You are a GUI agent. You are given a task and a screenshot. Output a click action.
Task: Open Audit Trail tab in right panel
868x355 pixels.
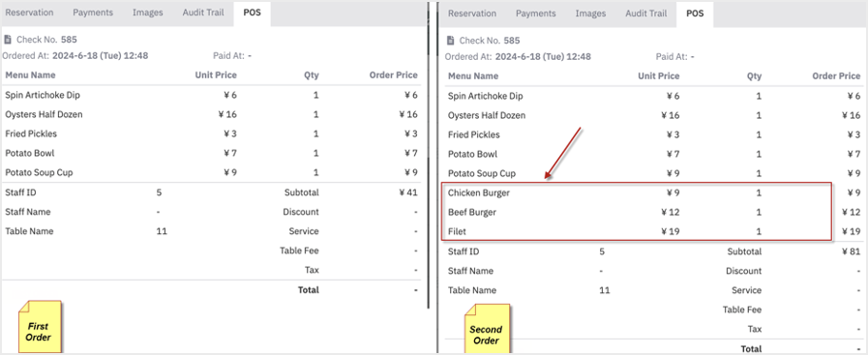tap(646, 14)
